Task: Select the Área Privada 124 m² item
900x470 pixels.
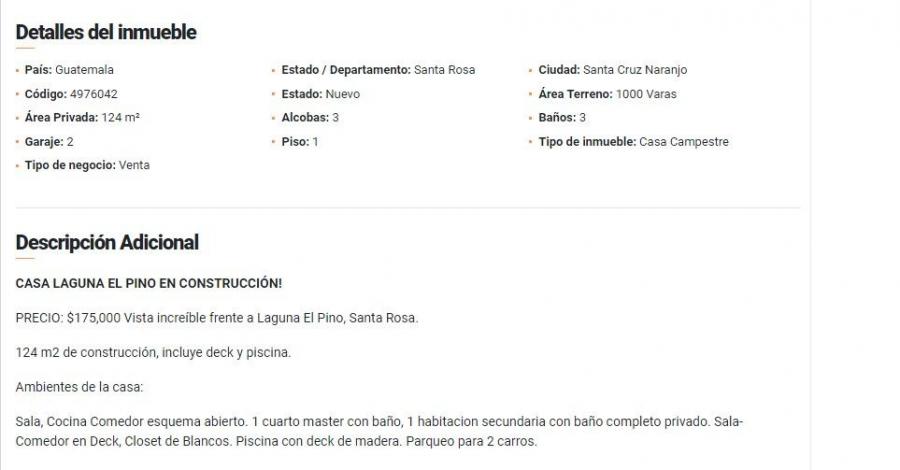Action: 82,118
